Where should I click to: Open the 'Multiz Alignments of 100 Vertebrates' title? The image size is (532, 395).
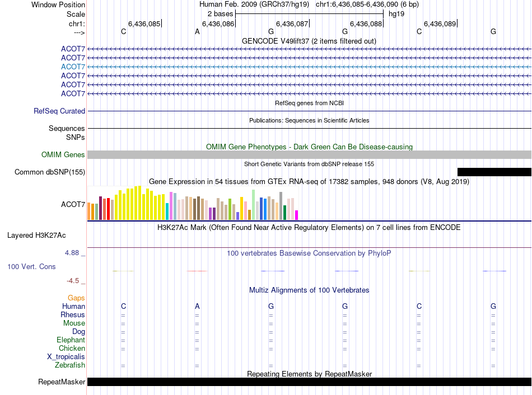tap(309, 290)
